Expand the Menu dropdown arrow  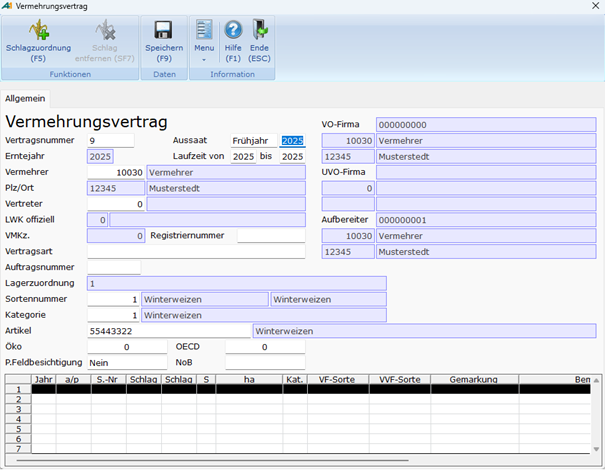[204, 60]
